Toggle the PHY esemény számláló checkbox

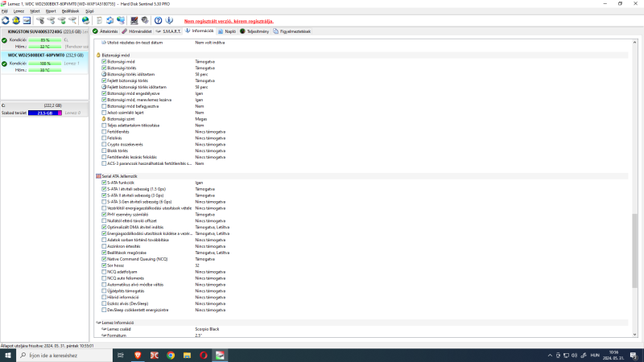104,214
